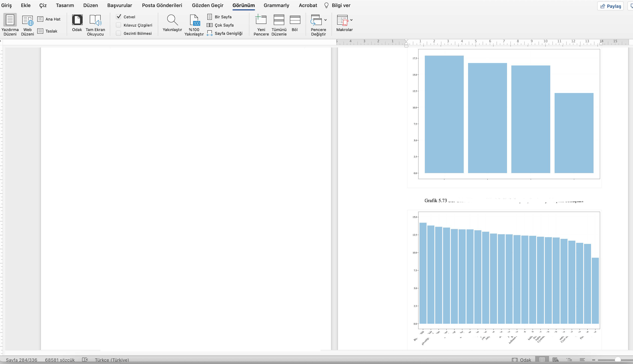Choose Çok Sayfa view
This screenshot has height=364, width=633.
click(220, 25)
